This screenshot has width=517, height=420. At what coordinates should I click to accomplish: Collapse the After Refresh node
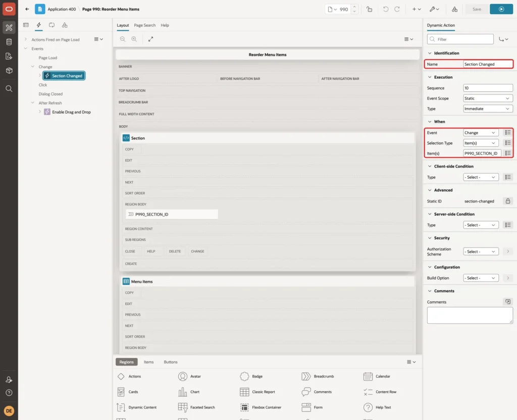[x=33, y=103]
